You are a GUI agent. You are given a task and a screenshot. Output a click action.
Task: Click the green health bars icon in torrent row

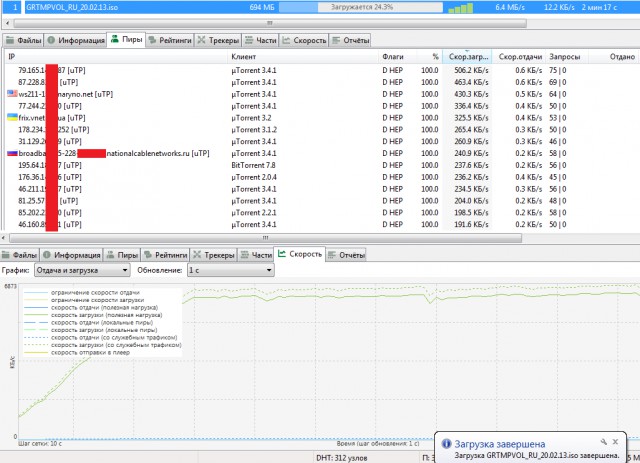pyautogui.click(x=460, y=8)
